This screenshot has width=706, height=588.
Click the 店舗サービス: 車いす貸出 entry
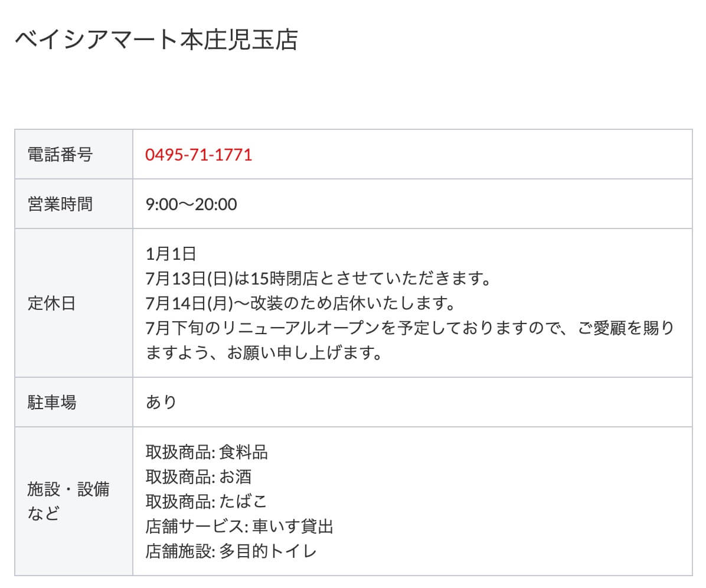[x=240, y=527]
